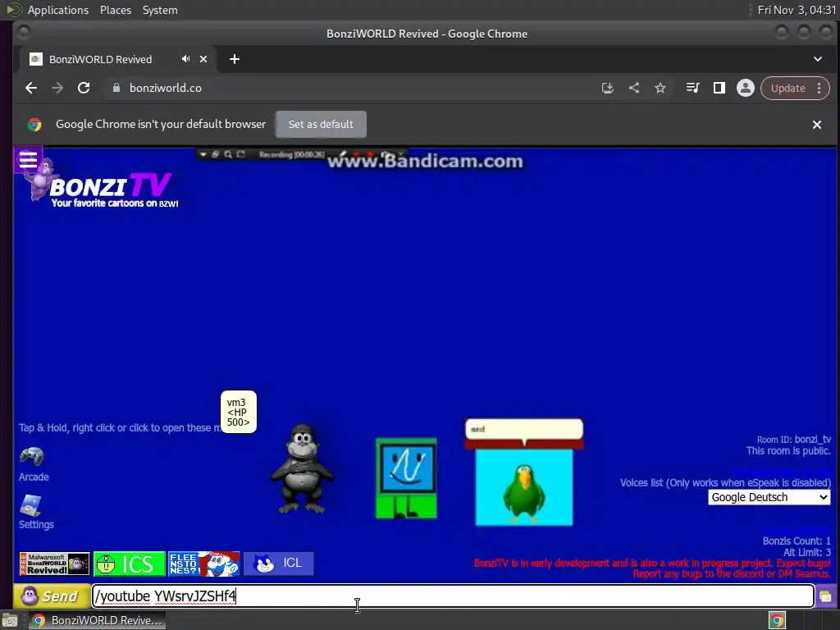The image size is (840, 630).
Task: Click the icon right of chat input
Action: coord(825,596)
